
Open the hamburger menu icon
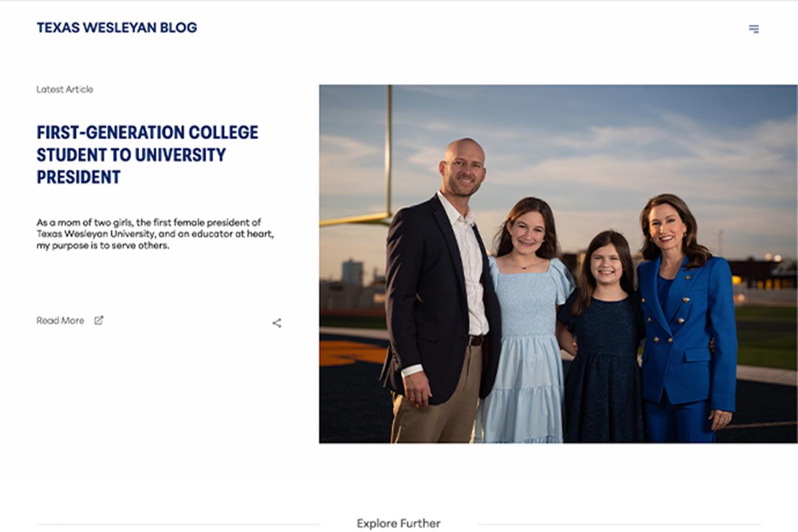[753, 29]
